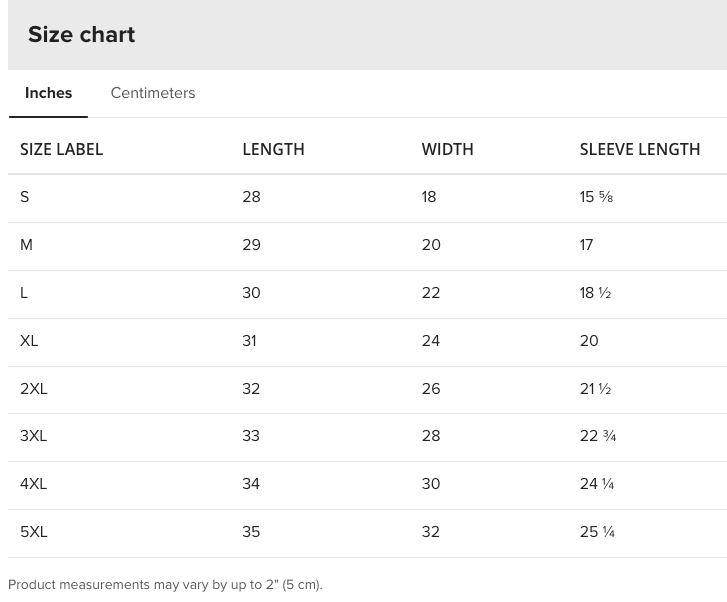
Task: Click the SIZE LABEL column header
Action: [62, 149]
